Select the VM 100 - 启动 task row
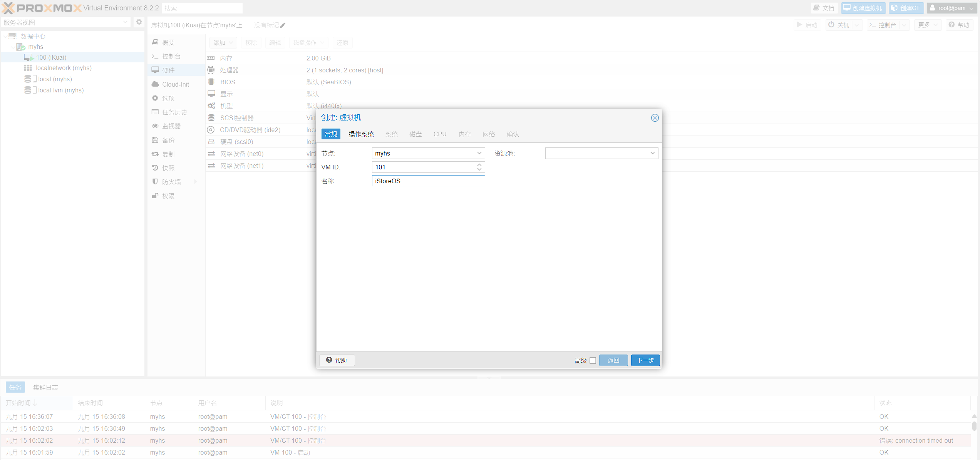980x460 pixels. pos(485,453)
